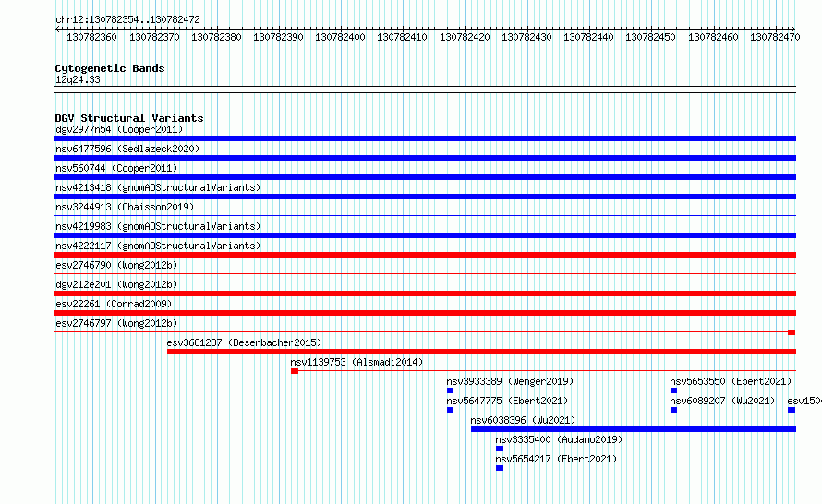Click blue marker below nsv5654217 label
Viewport: 822px width, 504px height.
pos(500,468)
